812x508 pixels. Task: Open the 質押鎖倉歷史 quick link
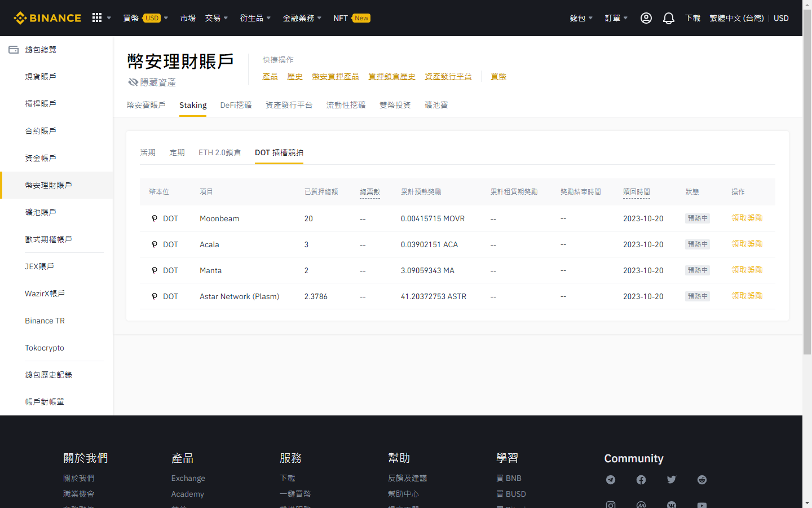pyautogui.click(x=392, y=76)
